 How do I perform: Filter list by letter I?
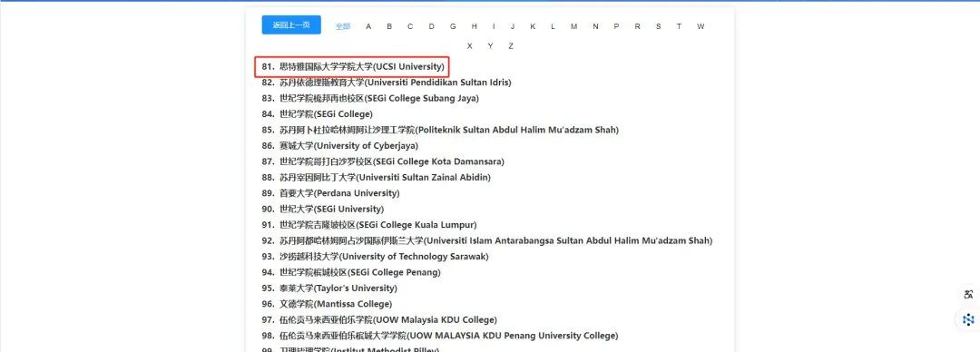point(494,26)
